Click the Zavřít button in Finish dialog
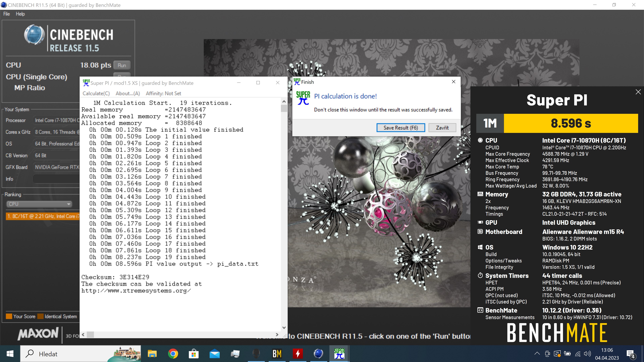 tap(442, 128)
